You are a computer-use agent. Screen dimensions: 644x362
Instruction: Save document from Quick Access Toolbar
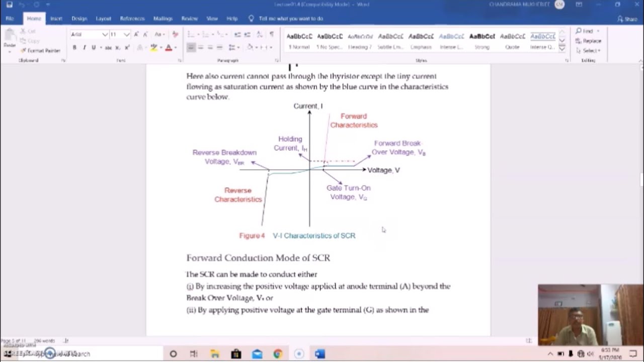pyautogui.click(x=9, y=5)
